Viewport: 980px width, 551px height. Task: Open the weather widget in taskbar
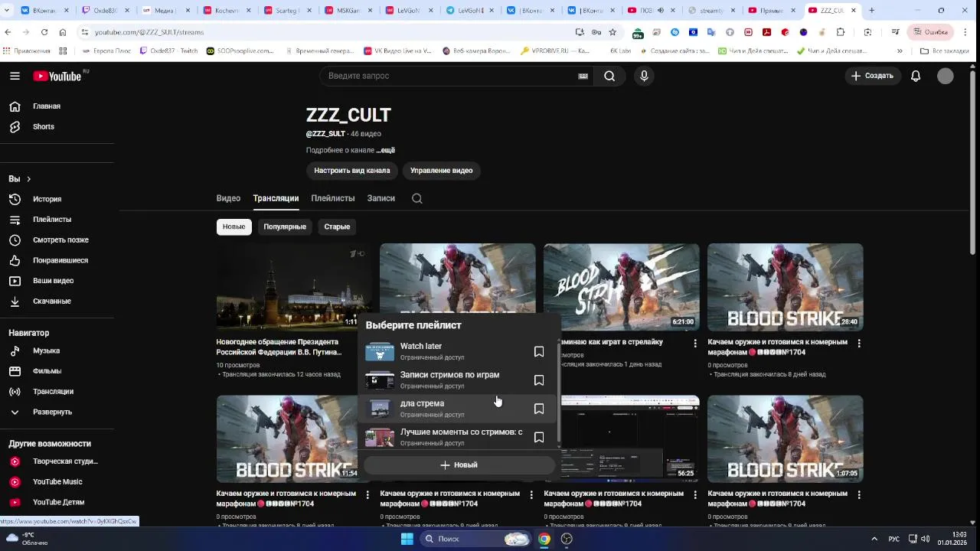(x=27, y=539)
